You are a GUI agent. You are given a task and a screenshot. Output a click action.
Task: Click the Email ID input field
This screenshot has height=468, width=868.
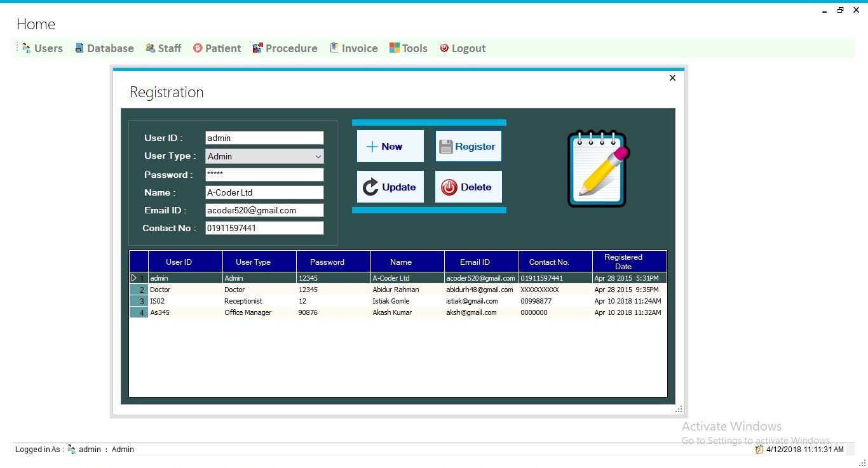264,210
